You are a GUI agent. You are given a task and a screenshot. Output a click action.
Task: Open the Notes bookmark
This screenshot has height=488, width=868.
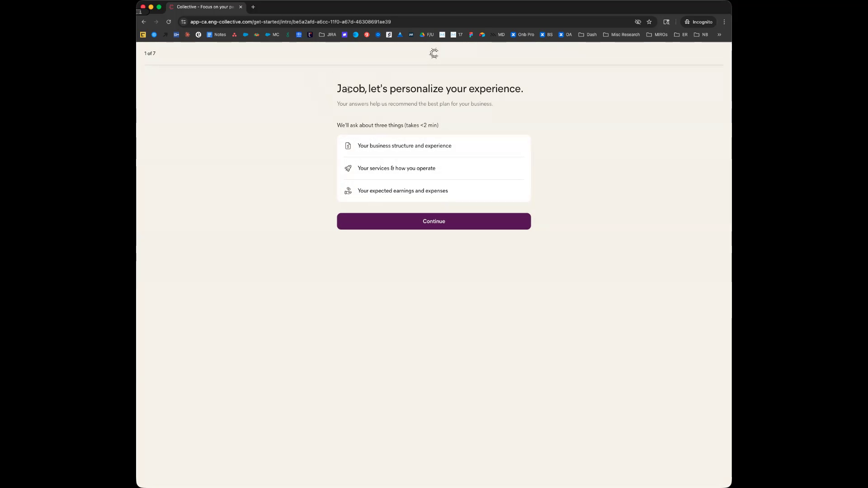click(x=216, y=35)
